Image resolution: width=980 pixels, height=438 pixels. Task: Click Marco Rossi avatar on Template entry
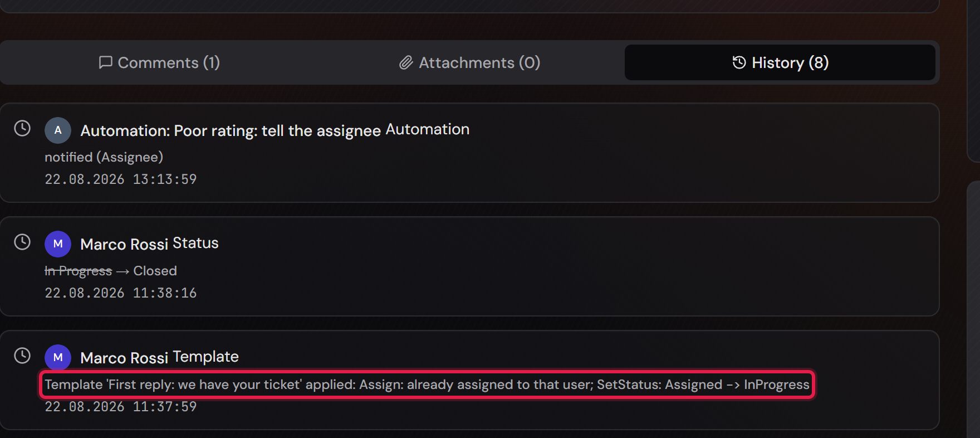pos(58,357)
